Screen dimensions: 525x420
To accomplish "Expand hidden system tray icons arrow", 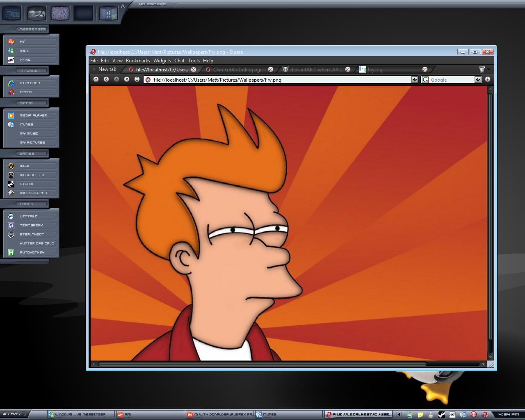I will [x=399, y=414].
